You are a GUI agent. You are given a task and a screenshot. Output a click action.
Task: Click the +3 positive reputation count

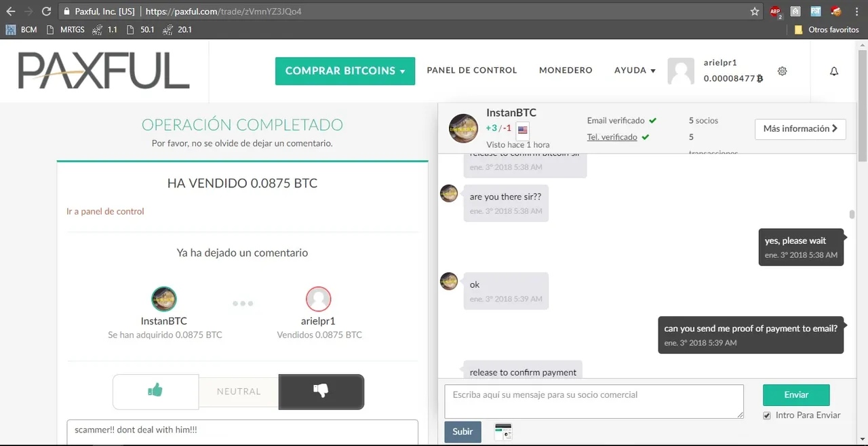click(492, 128)
